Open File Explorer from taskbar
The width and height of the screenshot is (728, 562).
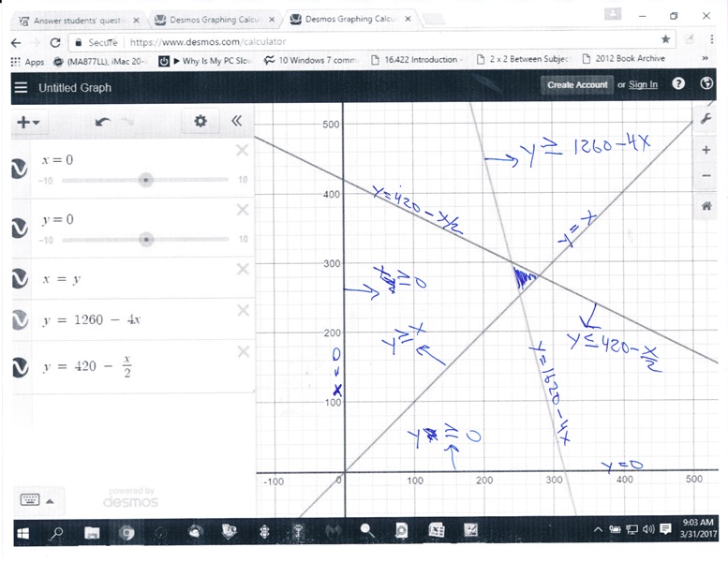[x=92, y=532]
